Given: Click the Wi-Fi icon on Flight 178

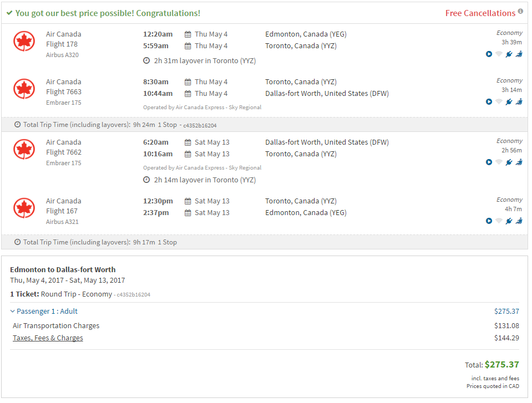Looking at the screenshot, I should pos(499,54).
